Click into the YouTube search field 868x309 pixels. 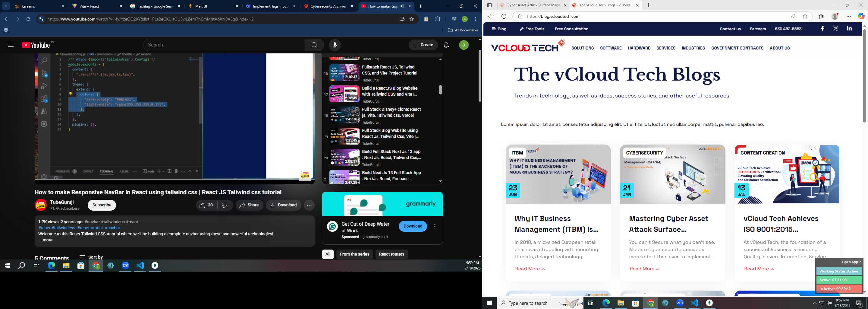tap(224, 45)
